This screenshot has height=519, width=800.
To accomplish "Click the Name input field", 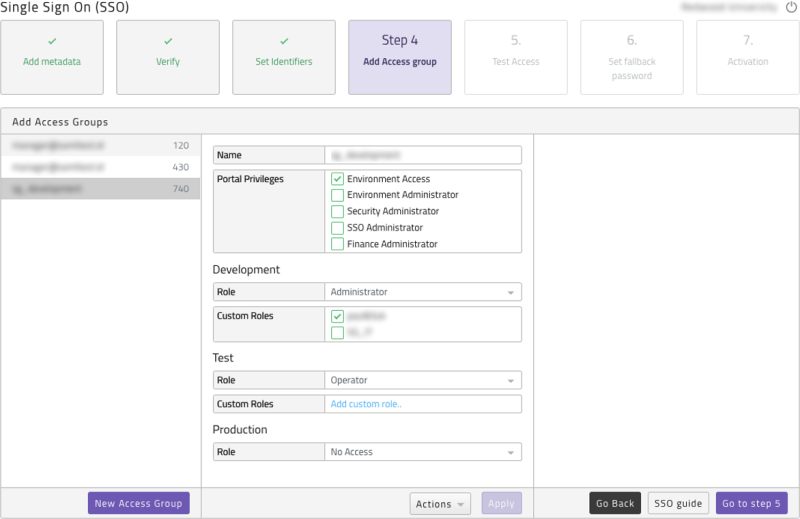I will point(423,155).
